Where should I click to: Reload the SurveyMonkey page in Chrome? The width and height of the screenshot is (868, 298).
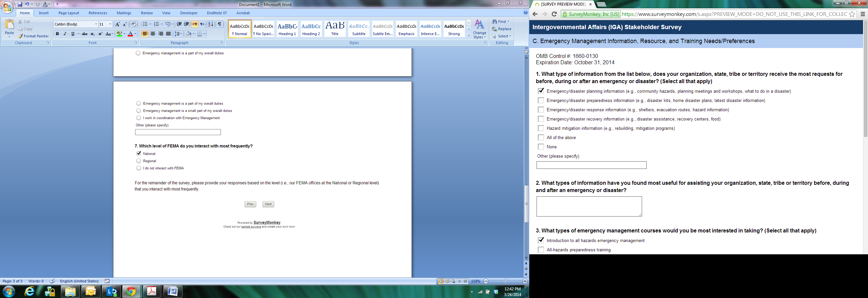click(x=554, y=14)
